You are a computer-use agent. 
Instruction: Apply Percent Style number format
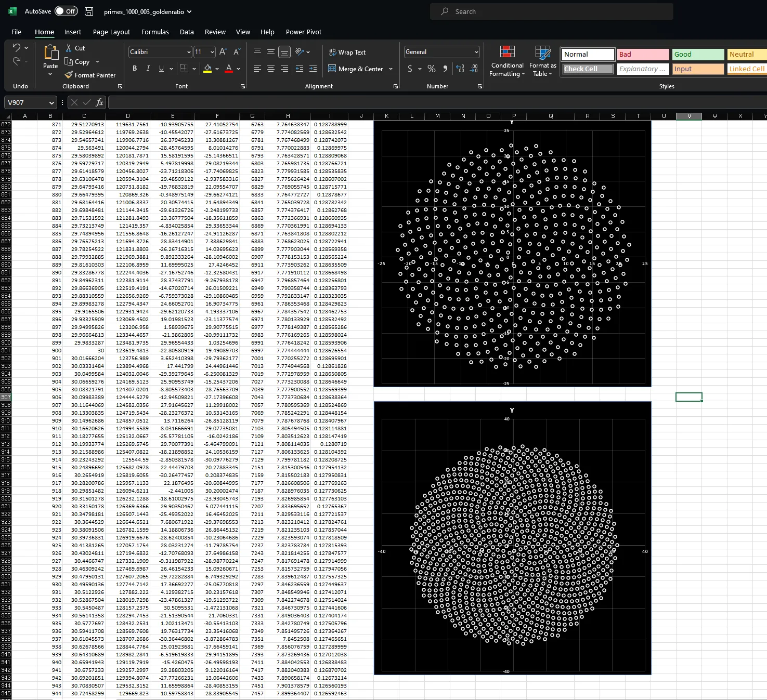(432, 69)
